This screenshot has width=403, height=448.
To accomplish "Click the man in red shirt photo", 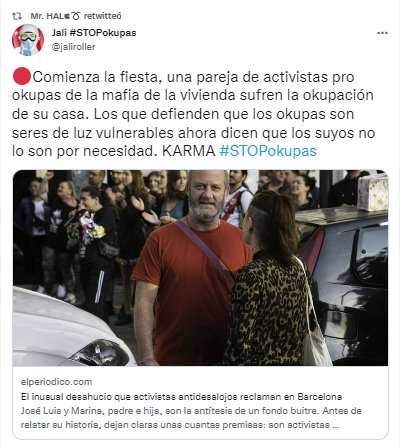I will 192,267.
